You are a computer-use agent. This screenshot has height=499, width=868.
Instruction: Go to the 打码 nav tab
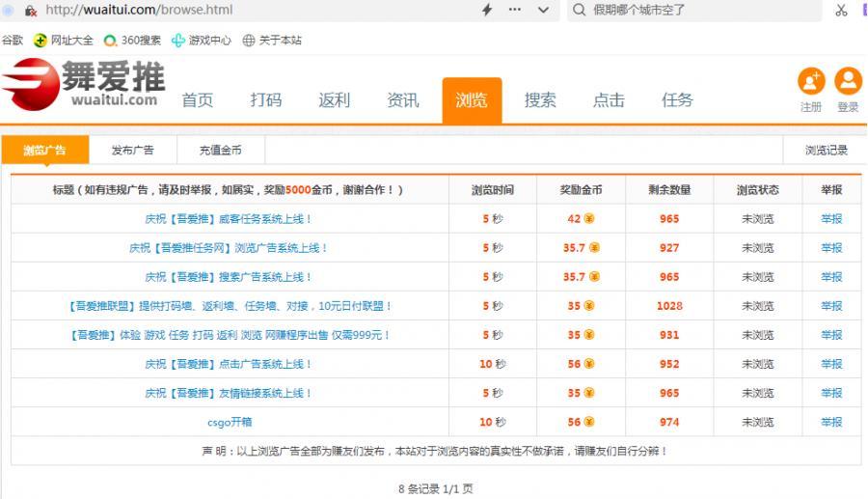click(x=266, y=99)
